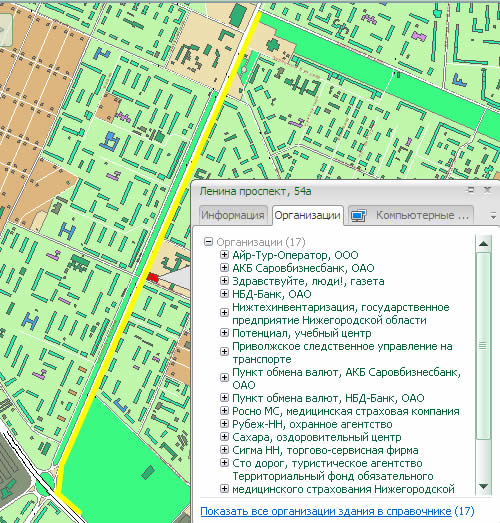Minimize the Ленина проспект, 54а popup
The height and width of the screenshot is (523, 500).
[471, 190]
